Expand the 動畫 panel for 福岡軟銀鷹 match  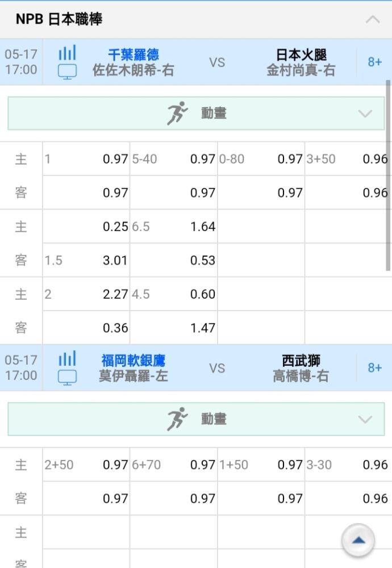pyautogui.click(x=365, y=420)
